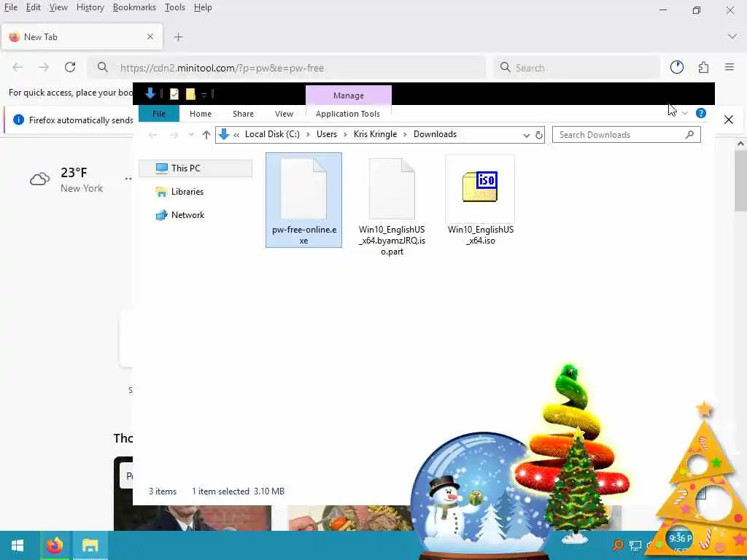Expand the breadcrumb chevron before Local Disk (C:)

[x=236, y=135]
